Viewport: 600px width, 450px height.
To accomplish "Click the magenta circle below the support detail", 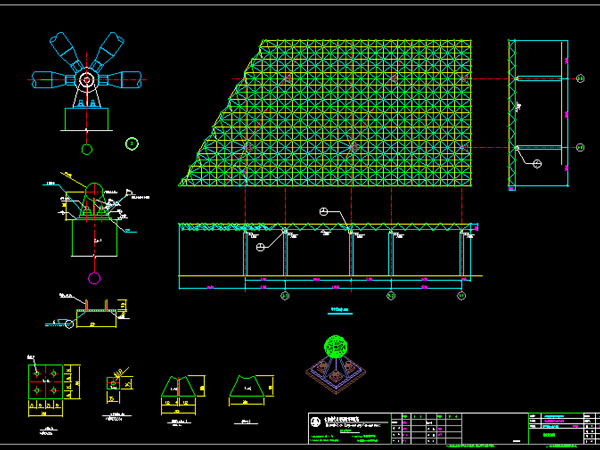I will click(95, 277).
